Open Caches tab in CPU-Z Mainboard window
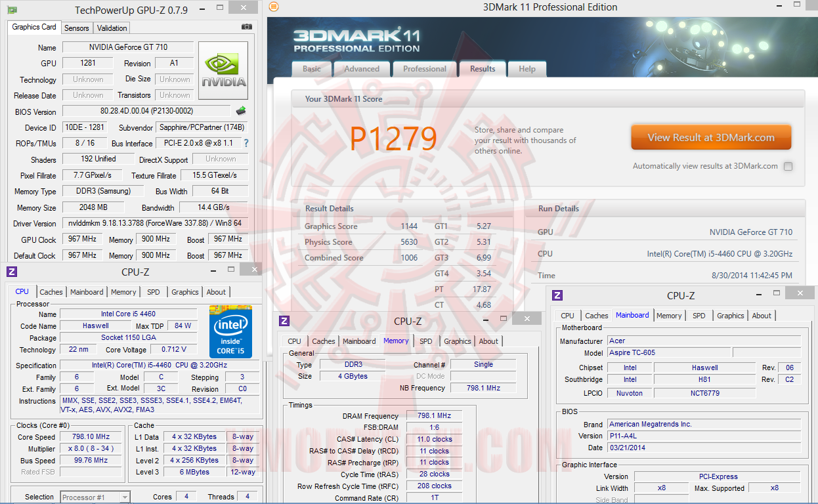The image size is (818, 504). 597,316
